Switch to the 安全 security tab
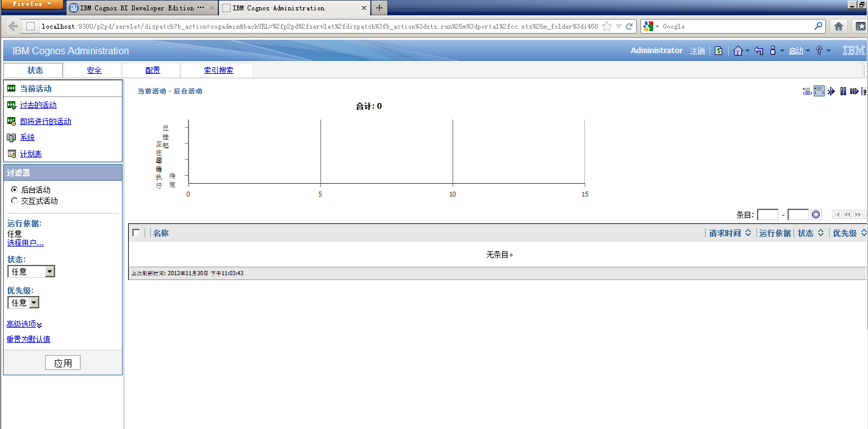 click(94, 70)
